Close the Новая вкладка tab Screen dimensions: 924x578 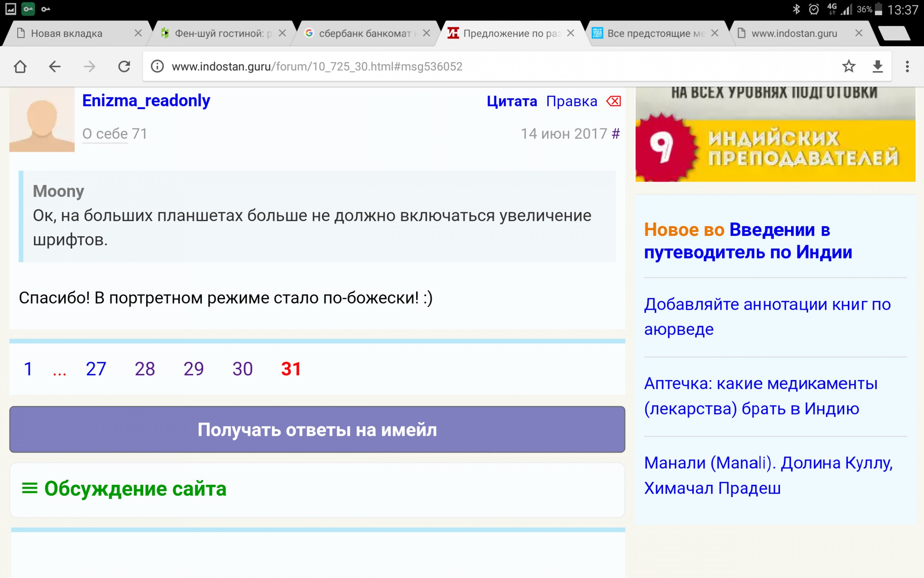138,34
